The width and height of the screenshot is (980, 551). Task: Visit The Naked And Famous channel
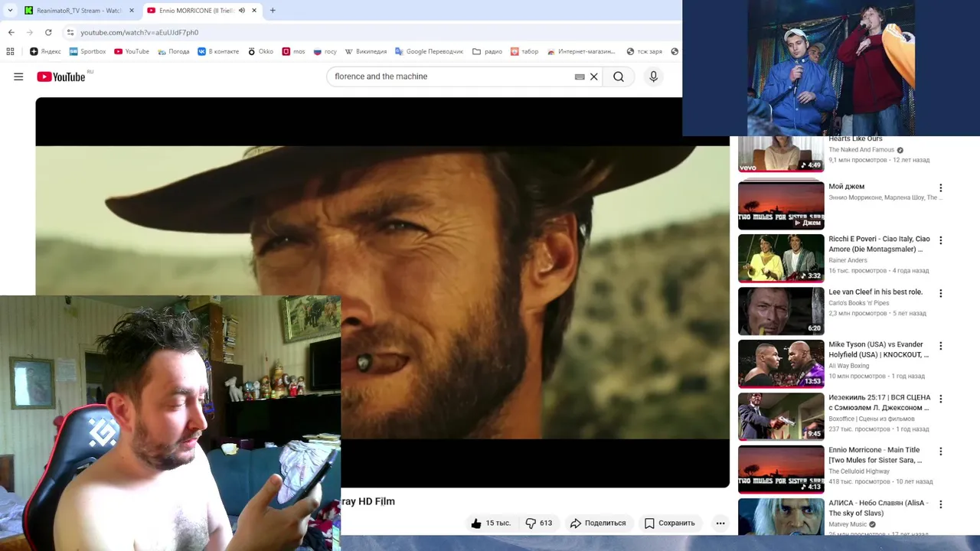861,150
